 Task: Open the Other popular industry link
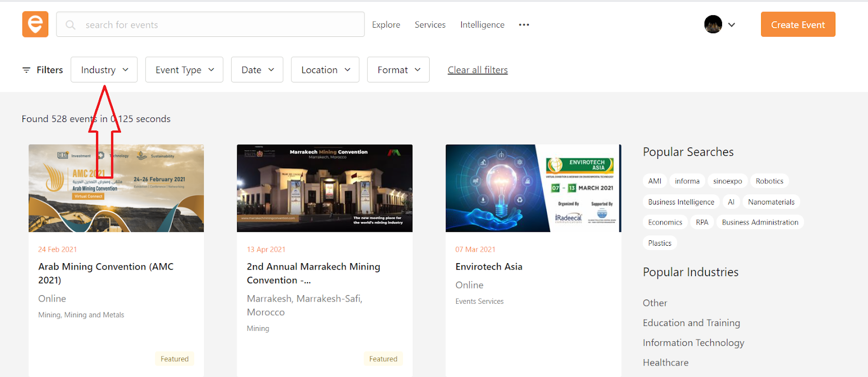(655, 303)
